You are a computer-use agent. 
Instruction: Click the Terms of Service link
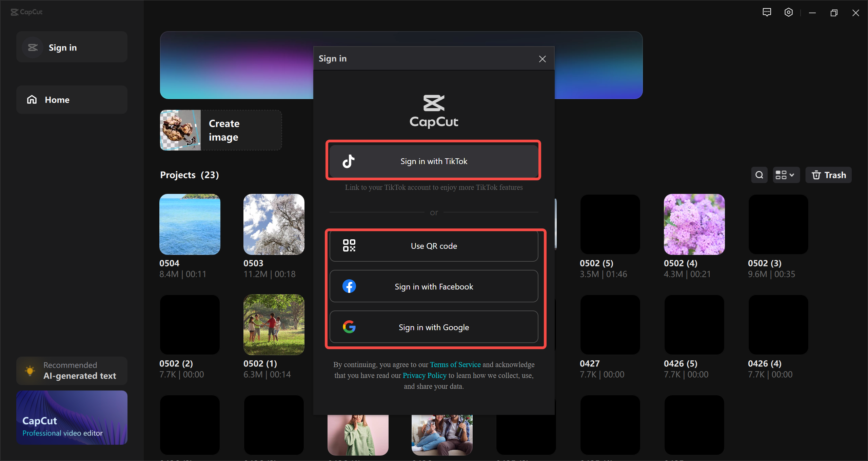(455, 364)
